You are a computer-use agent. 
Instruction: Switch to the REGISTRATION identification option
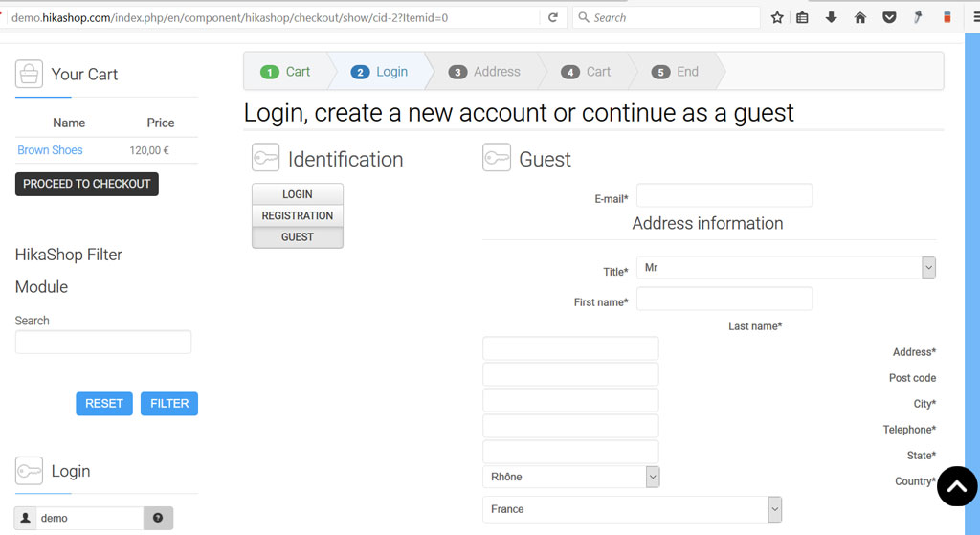pos(297,215)
